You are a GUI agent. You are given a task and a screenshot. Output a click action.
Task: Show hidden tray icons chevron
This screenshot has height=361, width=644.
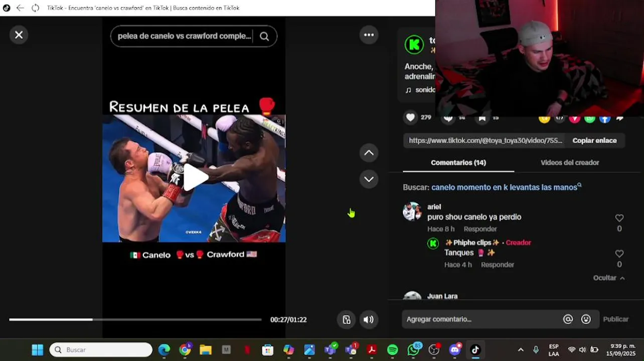(x=521, y=350)
